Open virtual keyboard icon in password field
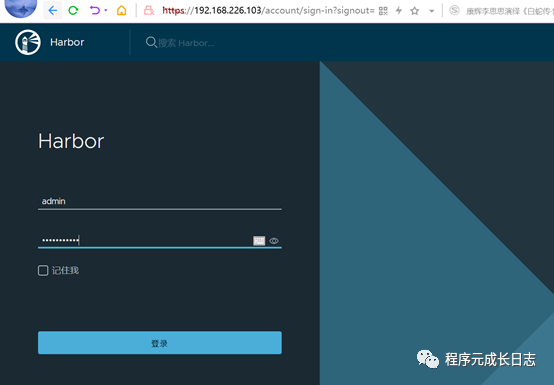 pos(259,241)
